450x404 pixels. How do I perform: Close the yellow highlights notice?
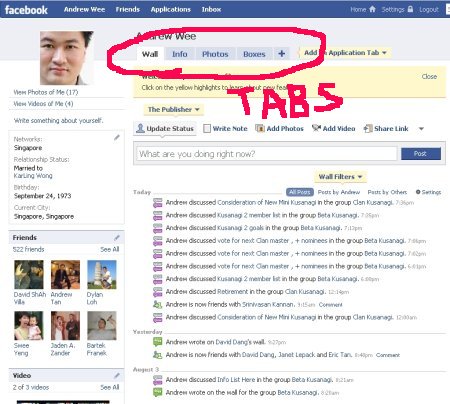(x=429, y=76)
